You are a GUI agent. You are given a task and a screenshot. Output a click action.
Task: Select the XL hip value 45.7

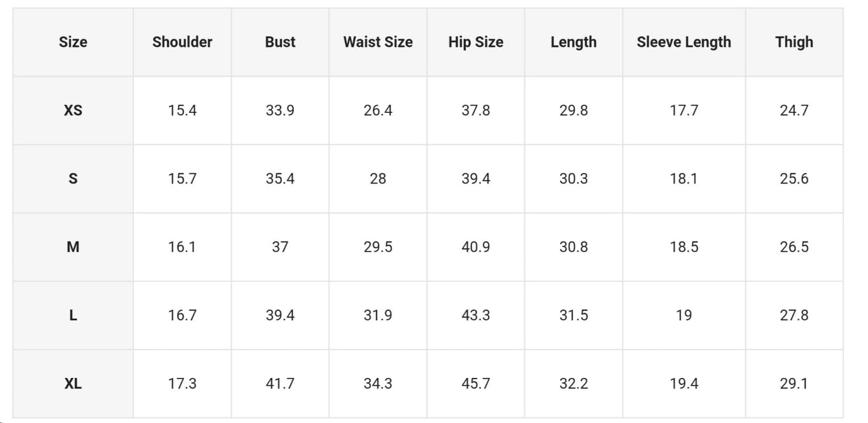(x=476, y=383)
